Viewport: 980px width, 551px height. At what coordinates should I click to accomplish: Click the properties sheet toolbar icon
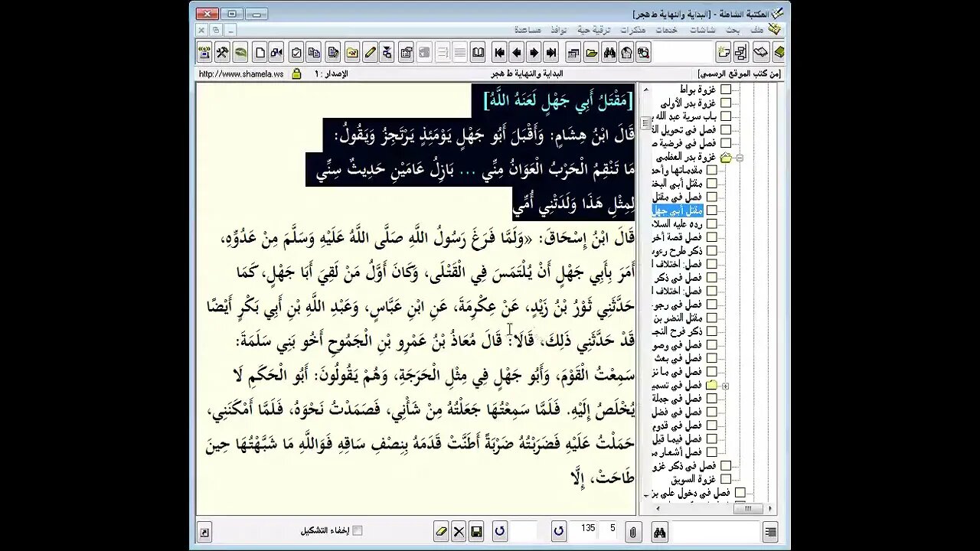pyautogui.click(x=407, y=53)
